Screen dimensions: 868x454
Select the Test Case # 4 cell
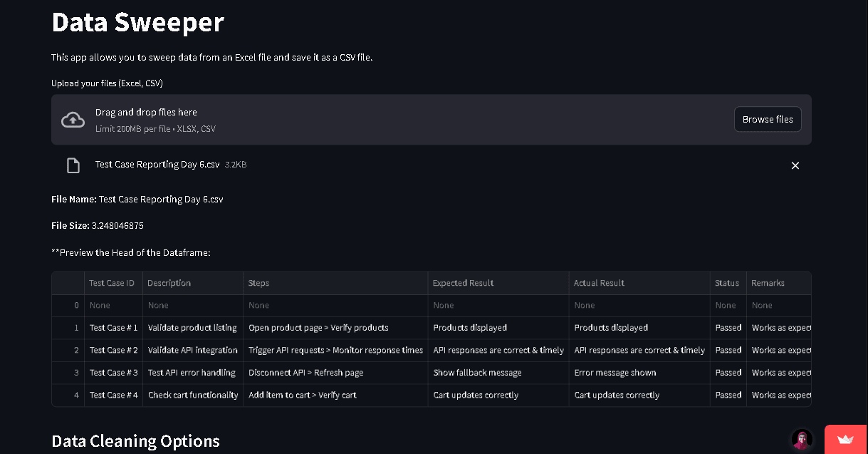click(114, 395)
